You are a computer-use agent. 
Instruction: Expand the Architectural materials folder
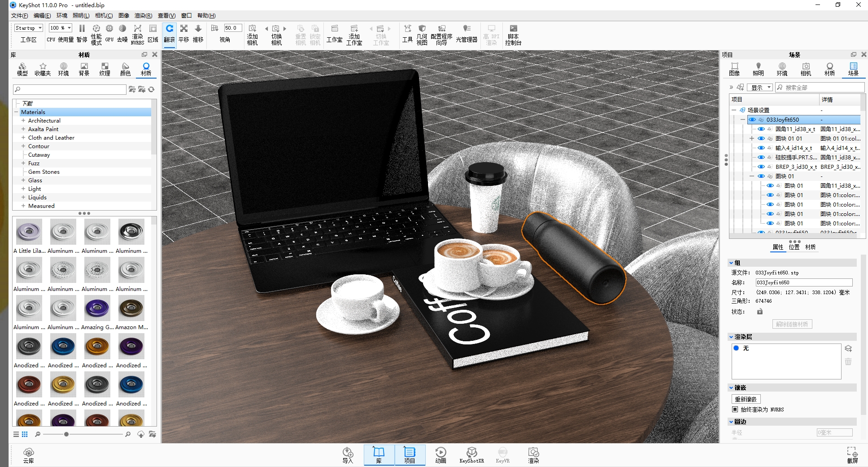pyautogui.click(x=23, y=120)
